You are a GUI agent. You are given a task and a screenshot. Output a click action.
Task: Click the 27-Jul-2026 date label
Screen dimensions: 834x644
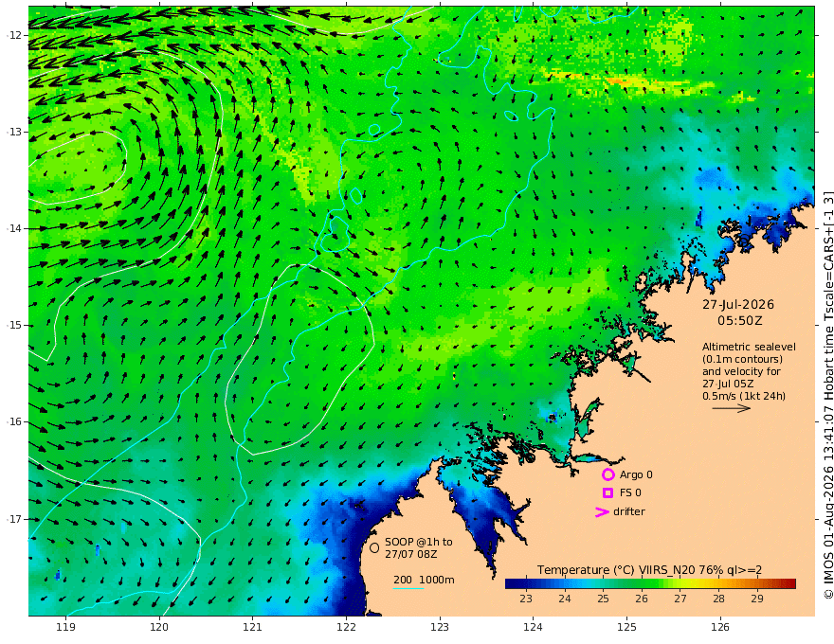pos(738,305)
